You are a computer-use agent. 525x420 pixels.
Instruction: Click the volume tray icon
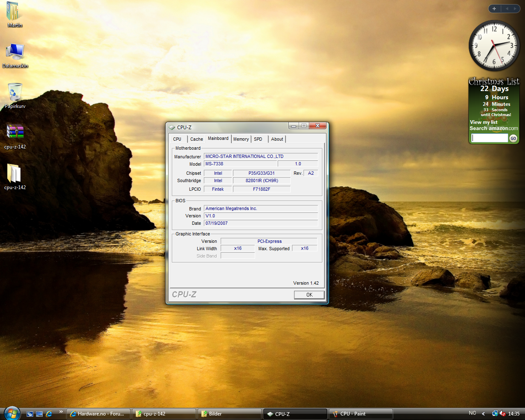(502, 413)
